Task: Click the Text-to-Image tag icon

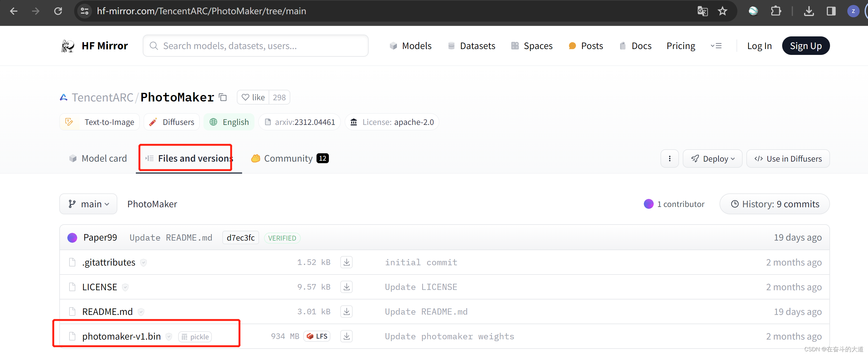Action: [x=71, y=122]
